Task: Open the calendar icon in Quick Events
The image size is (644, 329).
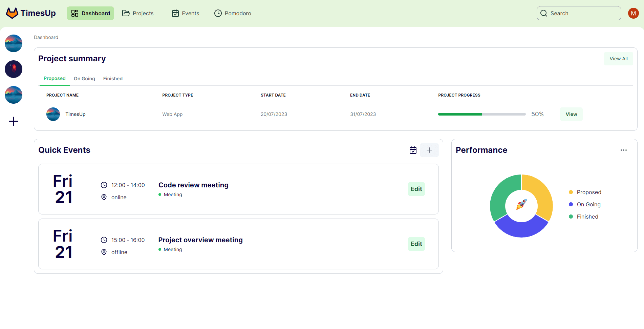Action: click(x=413, y=150)
